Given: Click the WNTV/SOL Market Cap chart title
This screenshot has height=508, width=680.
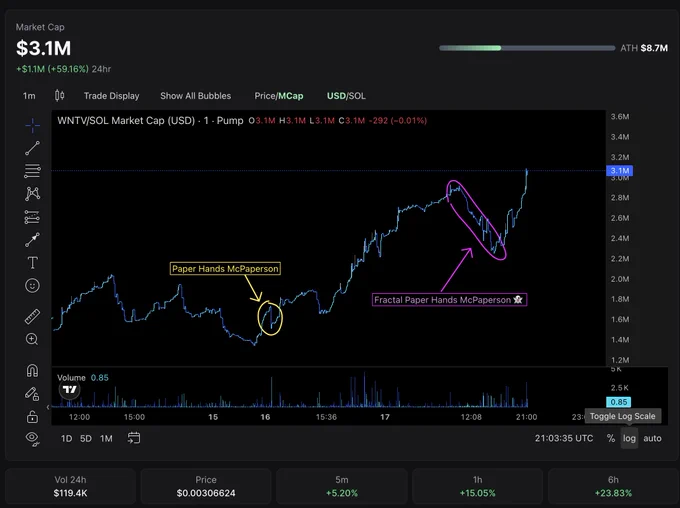Looking at the screenshot, I should tap(150, 121).
